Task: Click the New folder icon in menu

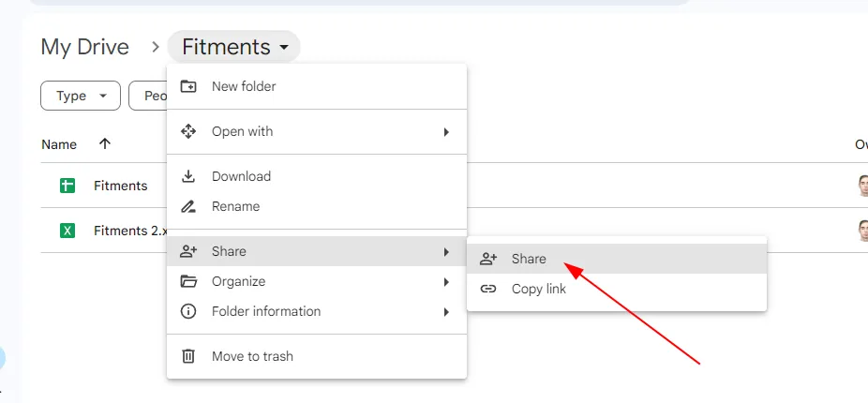Action: [x=188, y=86]
